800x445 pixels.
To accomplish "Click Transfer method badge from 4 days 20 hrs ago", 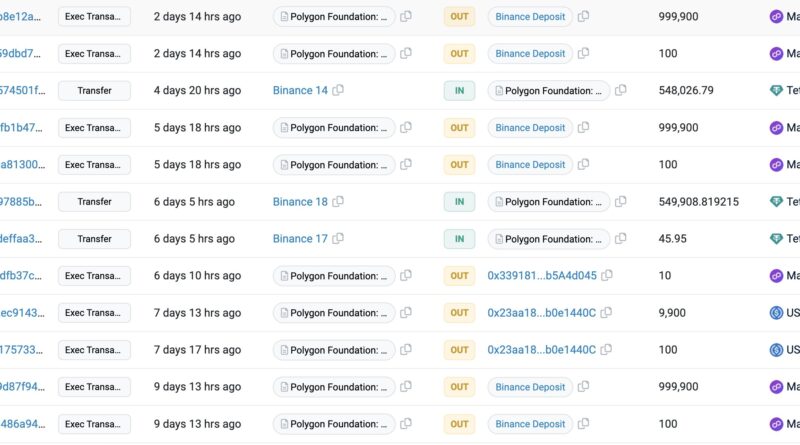I will [94, 91].
